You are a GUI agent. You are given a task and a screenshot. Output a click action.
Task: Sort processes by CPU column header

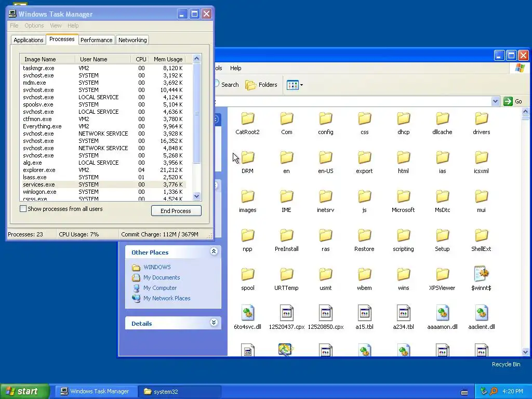(140, 59)
